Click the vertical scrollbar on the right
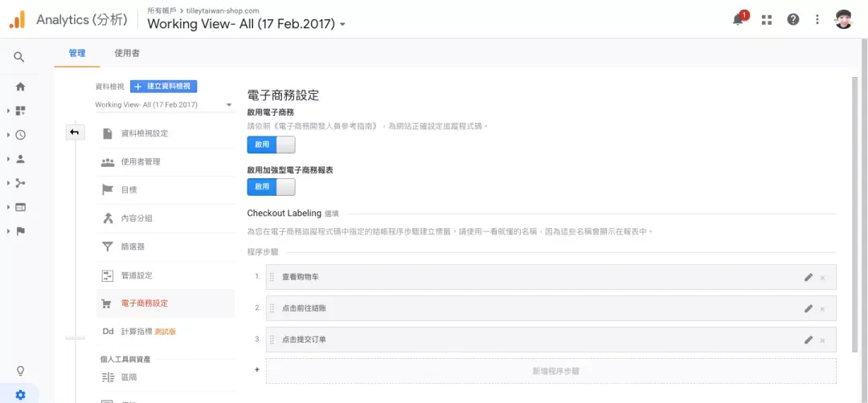The image size is (868, 403). click(x=855, y=214)
